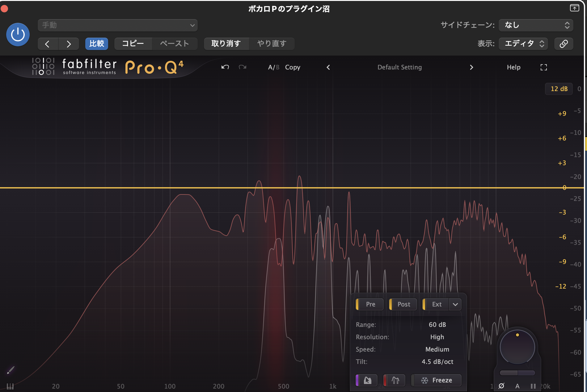The image size is (587, 392).
Task: Toggle the output level meter icon
Action: click(533, 386)
